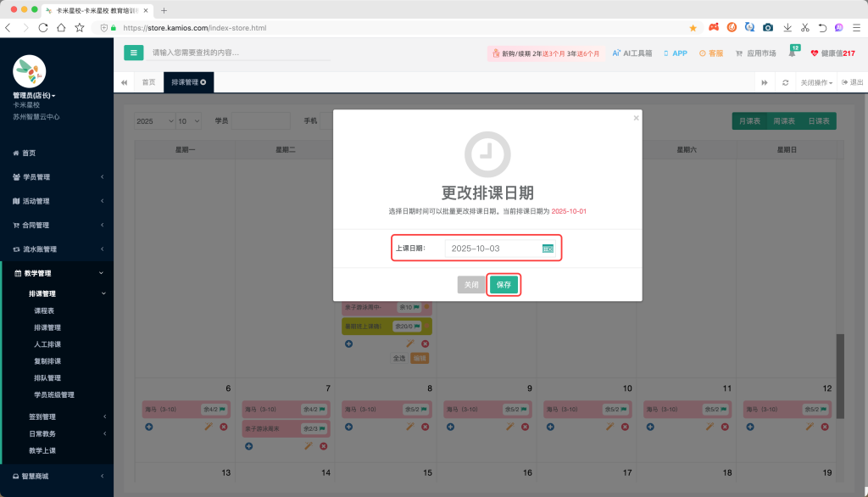This screenshot has width=868, height=497.
Task: Close the 排课管理 tab via its X icon
Action: click(203, 82)
